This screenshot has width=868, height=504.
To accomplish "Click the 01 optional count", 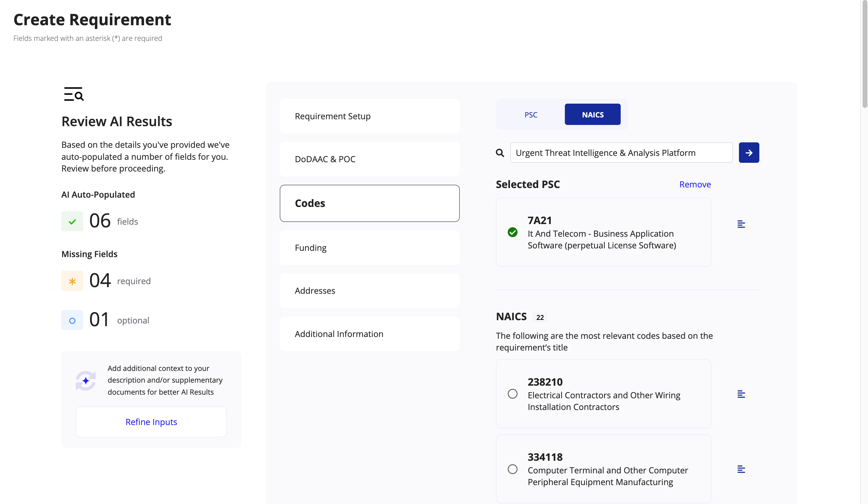I will (x=99, y=320).
